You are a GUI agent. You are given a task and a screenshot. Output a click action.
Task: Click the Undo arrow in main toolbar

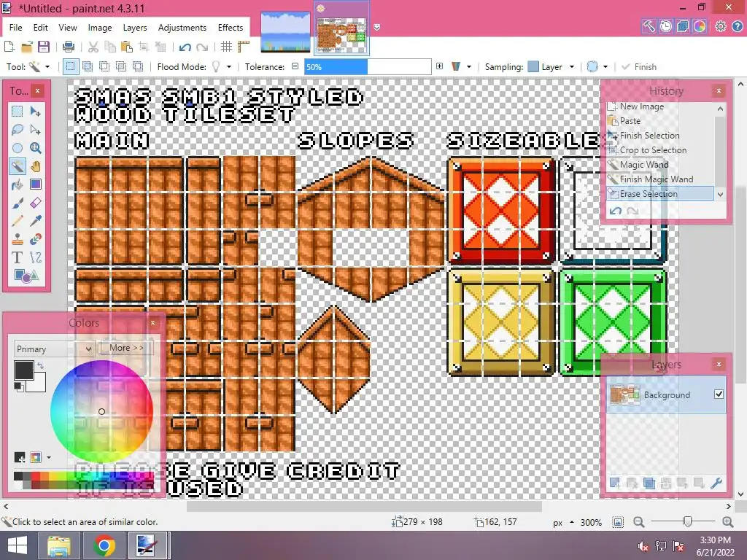click(185, 47)
